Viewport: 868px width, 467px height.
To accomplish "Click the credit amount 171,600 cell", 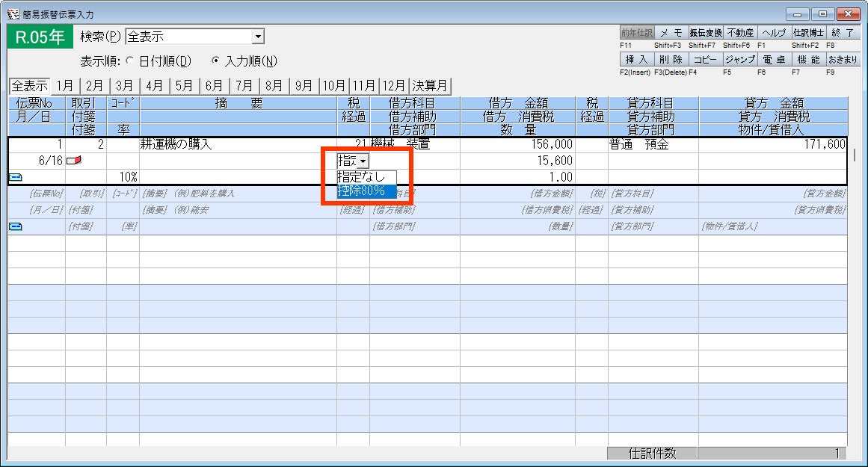I will 773,144.
